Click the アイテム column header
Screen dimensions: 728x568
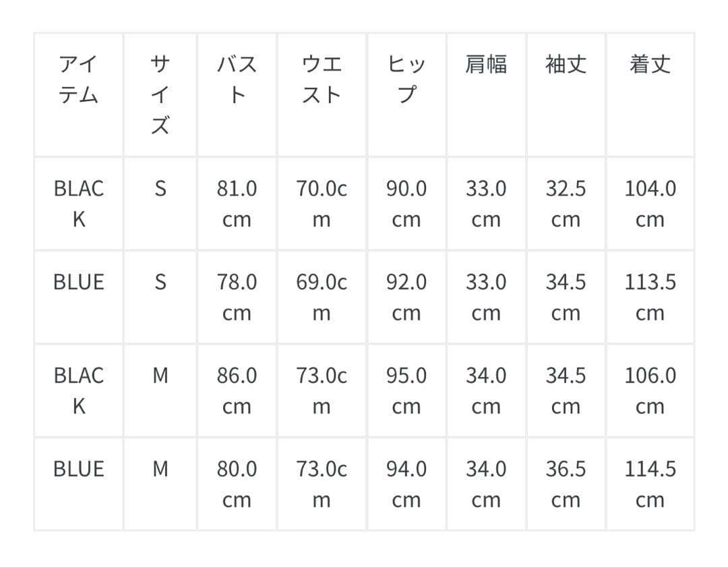(79, 80)
